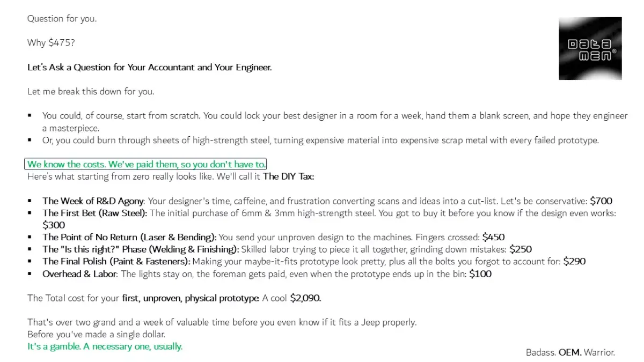Select the "Question for you." opening line

point(62,19)
